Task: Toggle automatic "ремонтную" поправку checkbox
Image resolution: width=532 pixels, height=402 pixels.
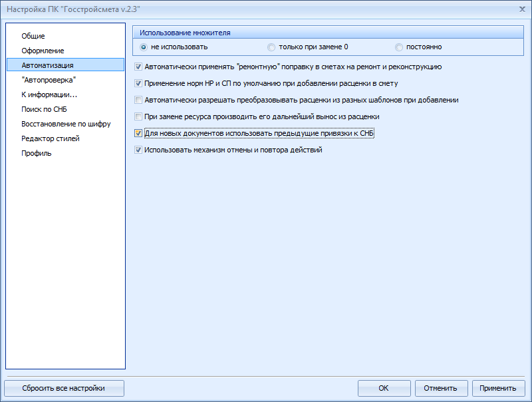Action: [x=138, y=67]
